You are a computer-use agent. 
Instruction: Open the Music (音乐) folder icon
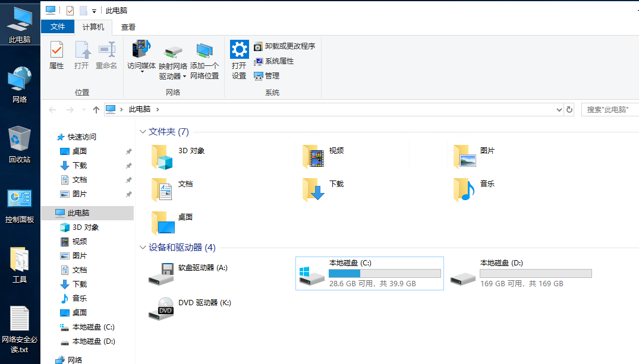click(464, 190)
